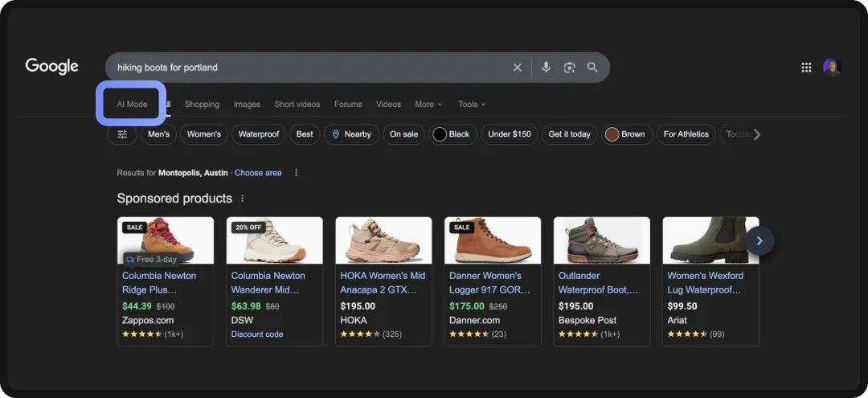
Task: Apply the Get it today filter chip
Action: (x=570, y=134)
